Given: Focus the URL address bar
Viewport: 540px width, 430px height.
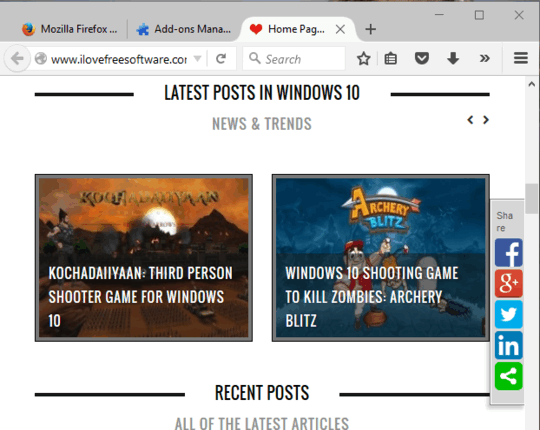Looking at the screenshot, I should 119,59.
